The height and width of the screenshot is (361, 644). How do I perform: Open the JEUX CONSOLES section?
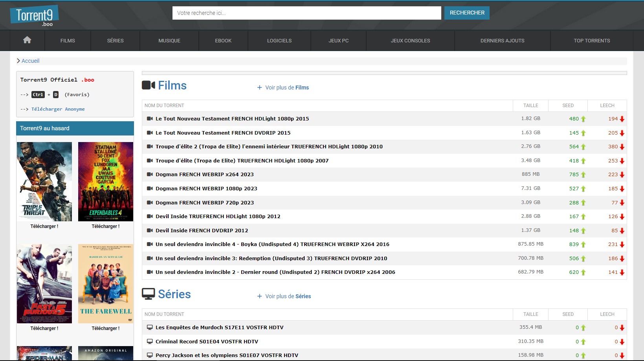410,40
